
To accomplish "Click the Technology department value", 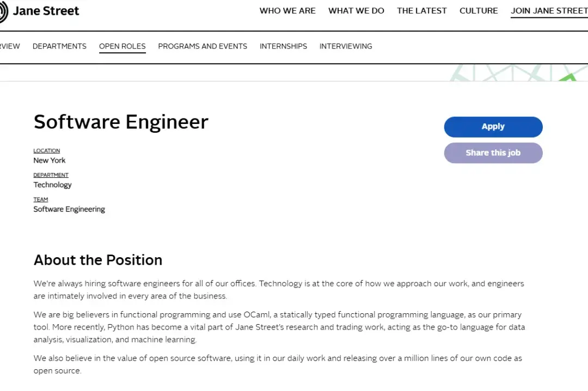I will 53,185.
